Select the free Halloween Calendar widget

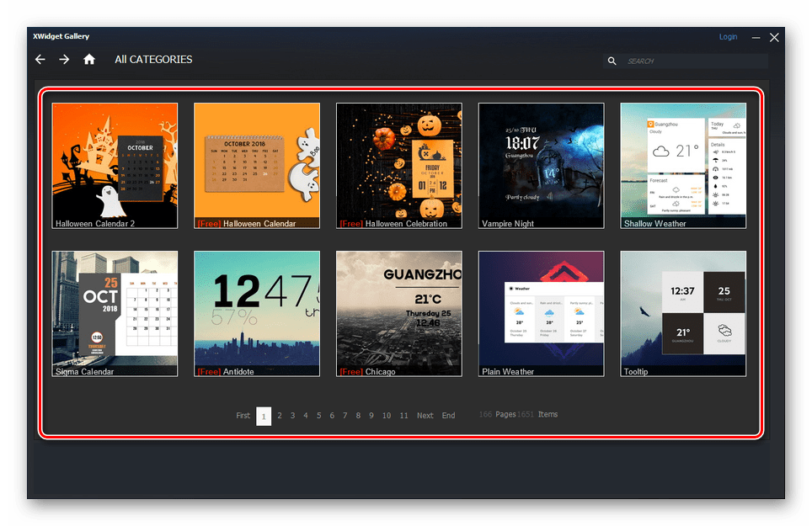pos(257,165)
